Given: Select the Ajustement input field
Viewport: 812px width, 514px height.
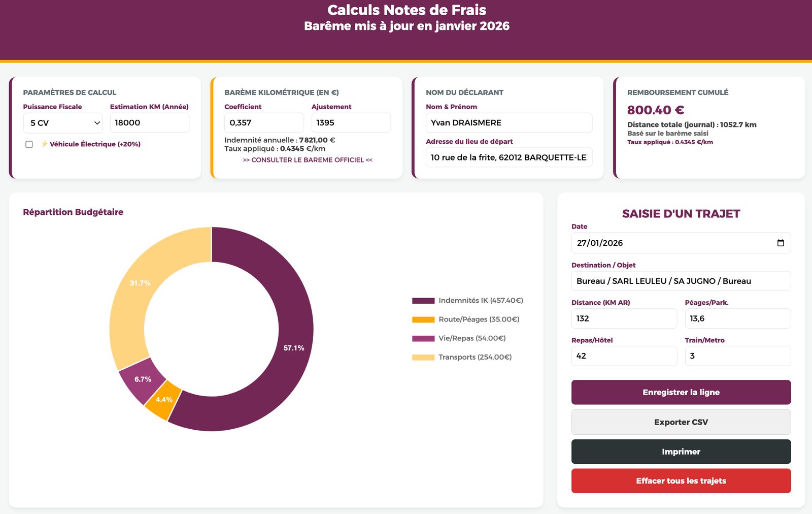Looking at the screenshot, I should (351, 123).
